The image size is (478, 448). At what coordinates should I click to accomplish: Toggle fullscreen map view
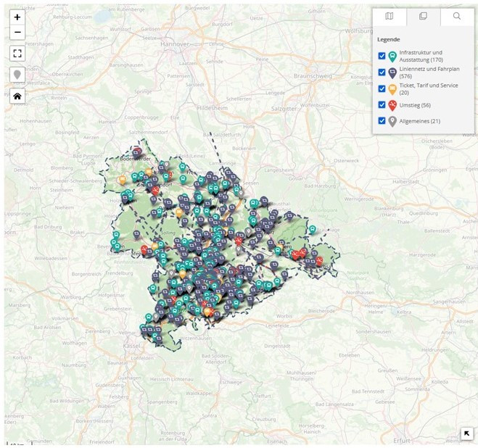(17, 54)
